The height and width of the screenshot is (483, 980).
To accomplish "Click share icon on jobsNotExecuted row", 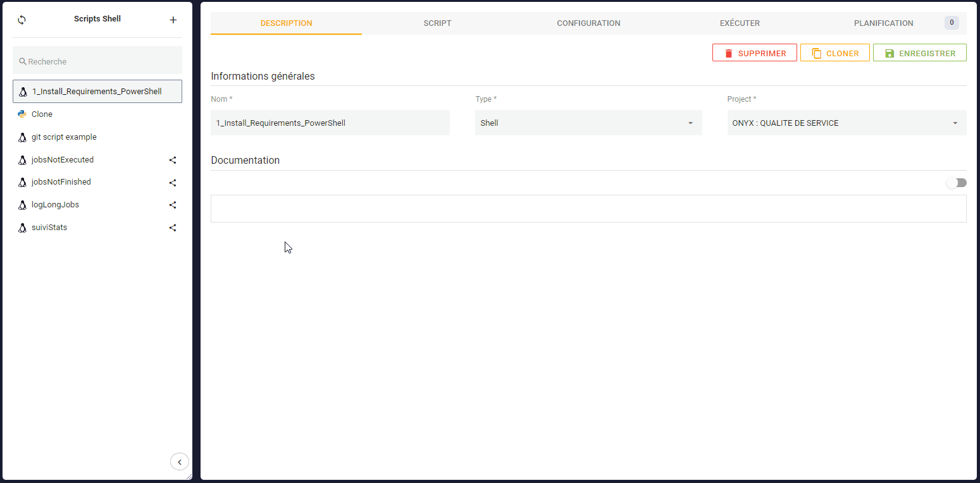I will 173,160.
